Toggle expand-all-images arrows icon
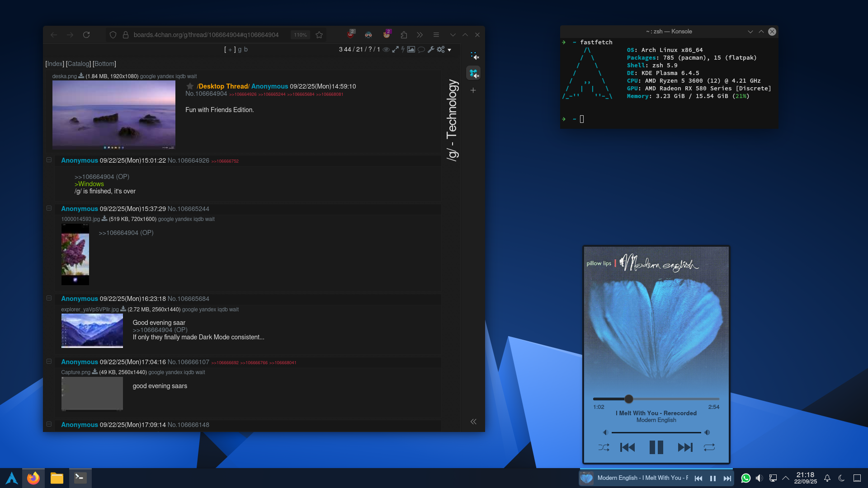The width and height of the screenshot is (868, 488). point(396,50)
